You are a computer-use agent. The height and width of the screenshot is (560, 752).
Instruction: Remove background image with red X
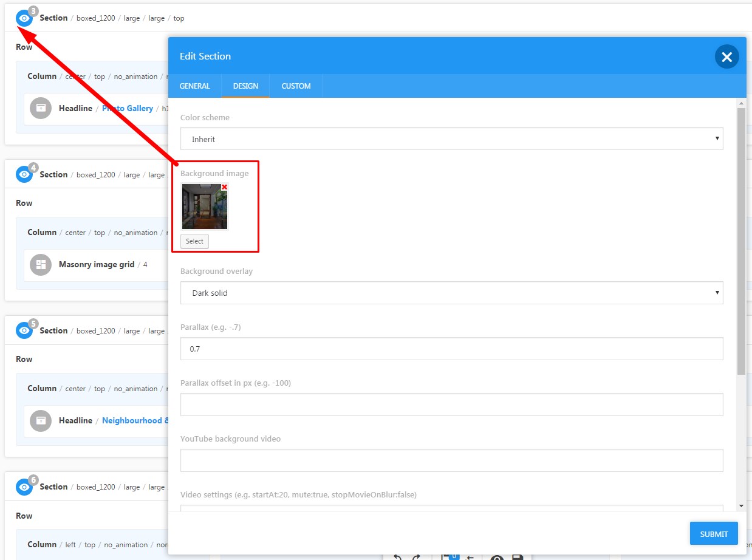[224, 187]
